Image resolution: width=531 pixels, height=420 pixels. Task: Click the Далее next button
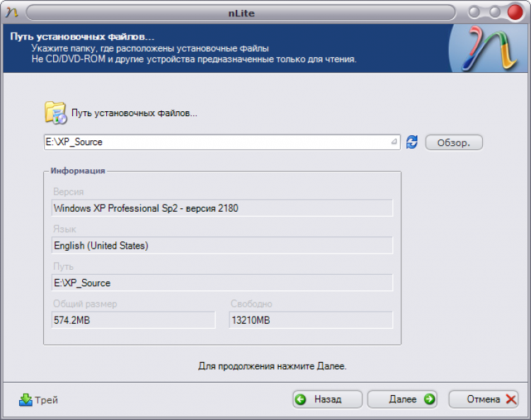point(402,399)
